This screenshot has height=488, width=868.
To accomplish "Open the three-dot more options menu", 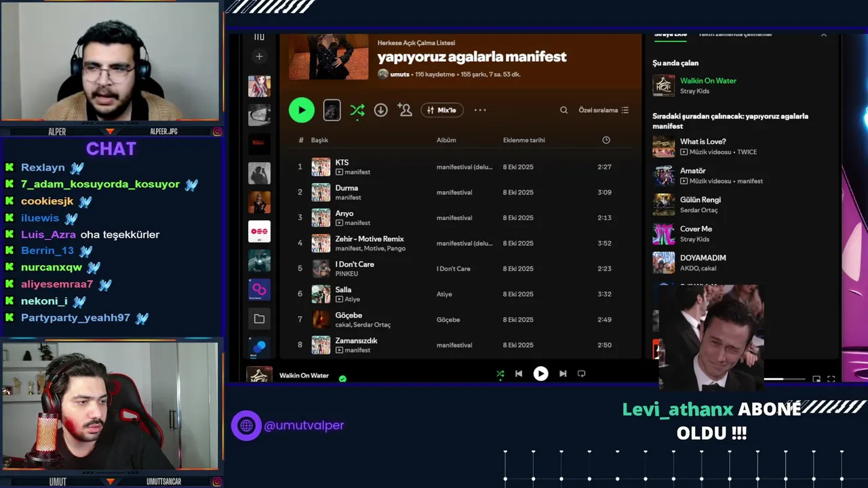I will coord(480,110).
